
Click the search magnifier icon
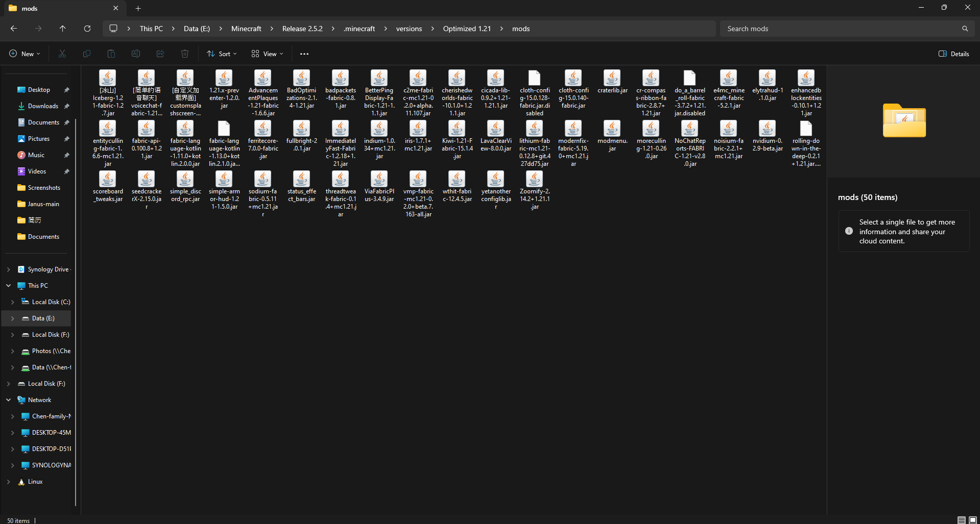coord(965,29)
